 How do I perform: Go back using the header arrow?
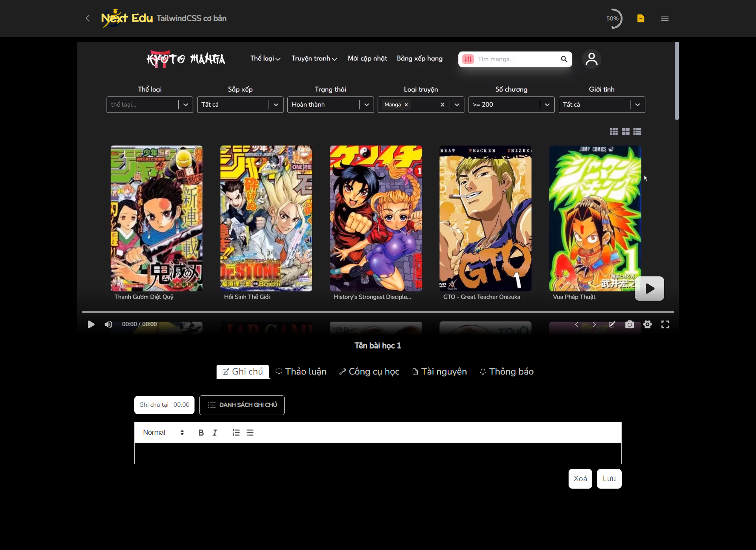88,18
